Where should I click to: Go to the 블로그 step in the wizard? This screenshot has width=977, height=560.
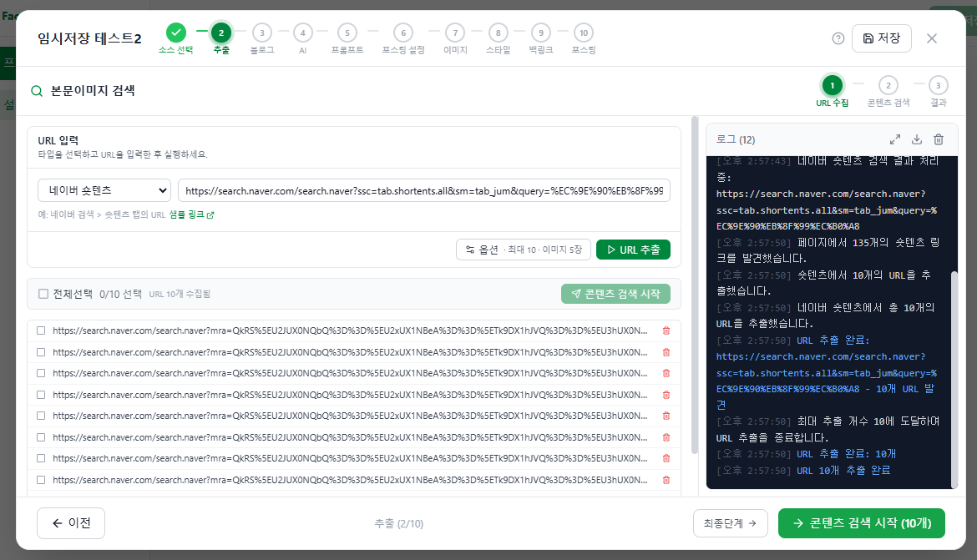(261, 31)
